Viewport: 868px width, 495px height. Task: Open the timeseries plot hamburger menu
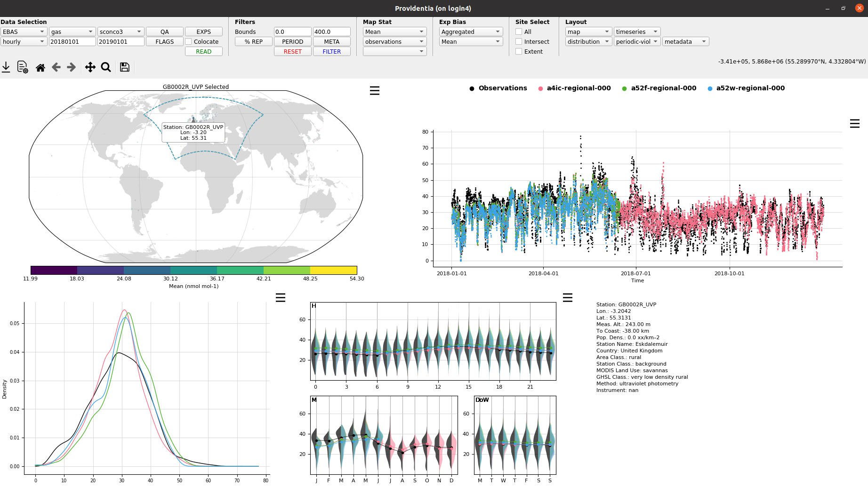[x=855, y=123]
